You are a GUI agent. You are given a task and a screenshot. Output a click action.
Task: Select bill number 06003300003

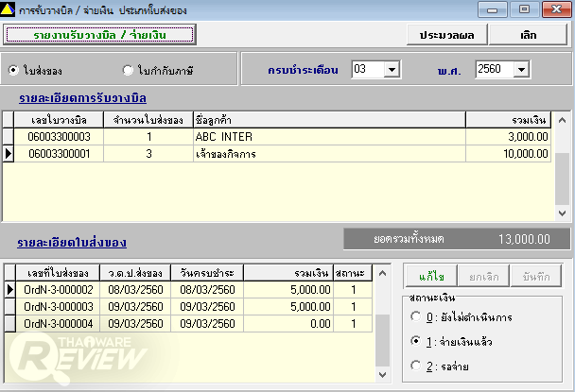(59, 137)
